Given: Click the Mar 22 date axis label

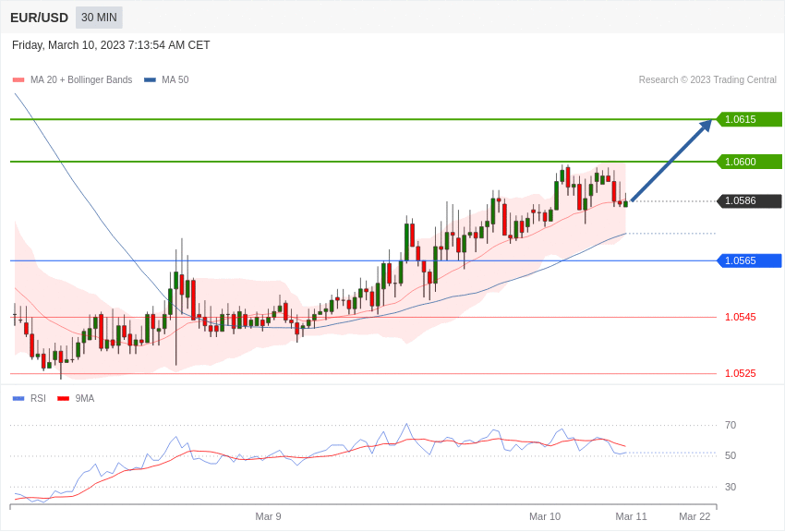Looking at the screenshot, I should [694, 517].
